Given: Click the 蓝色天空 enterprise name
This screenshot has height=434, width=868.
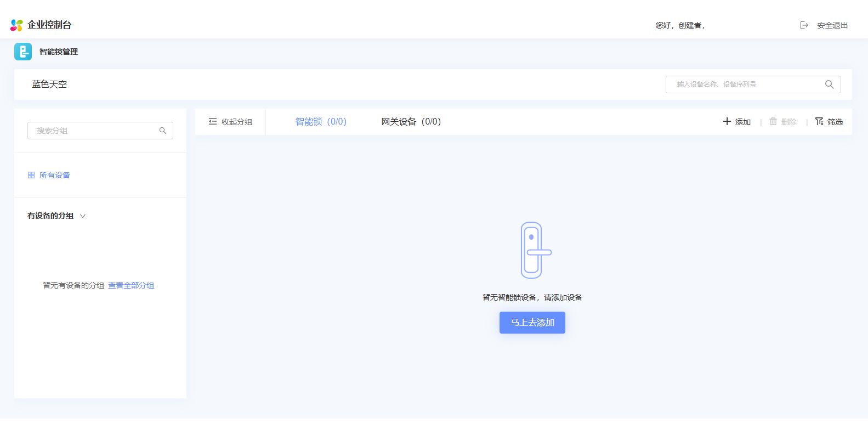Looking at the screenshot, I should click(49, 84).
